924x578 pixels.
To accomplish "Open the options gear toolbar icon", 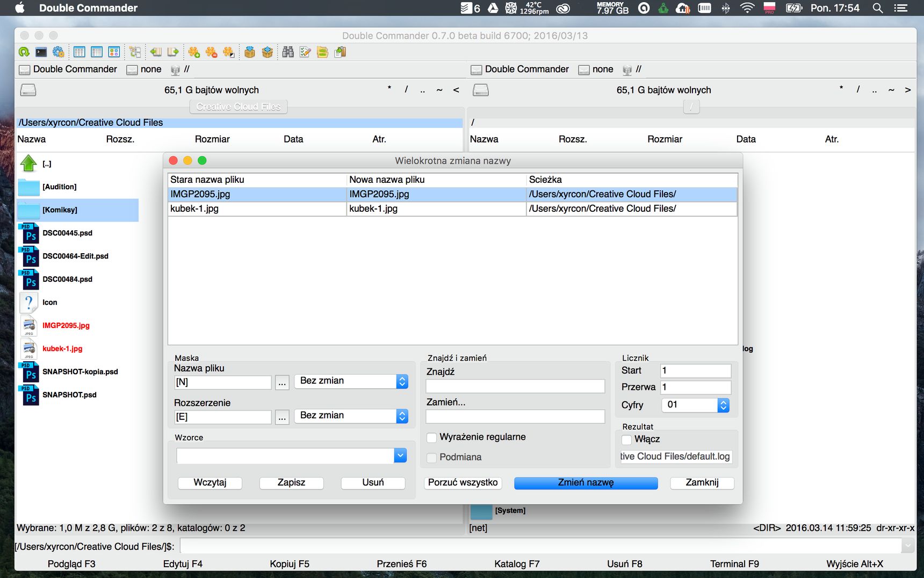I will 59,52.
